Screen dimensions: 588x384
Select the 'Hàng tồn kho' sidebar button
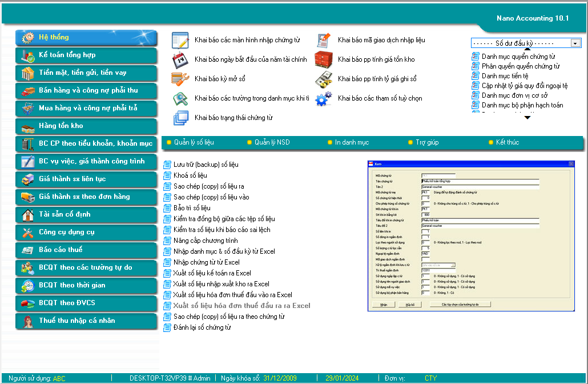coord(86,126)
